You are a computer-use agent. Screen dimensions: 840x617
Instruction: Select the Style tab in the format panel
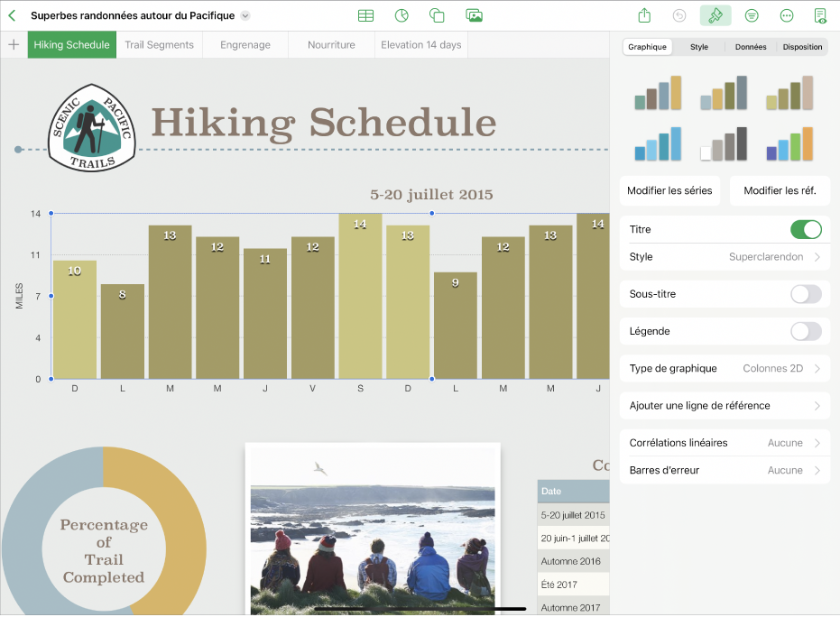coord(699,47)
